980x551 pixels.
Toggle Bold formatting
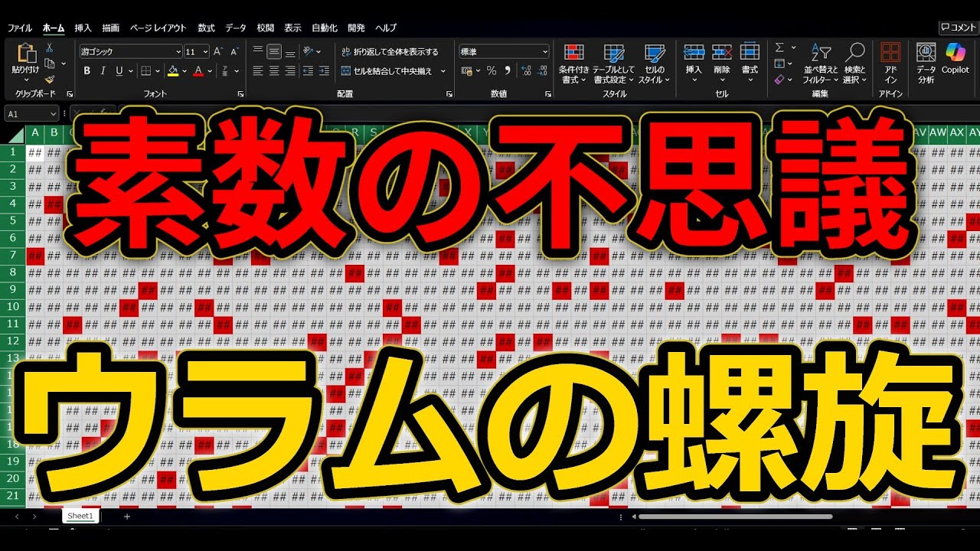[x=87, y=70]
